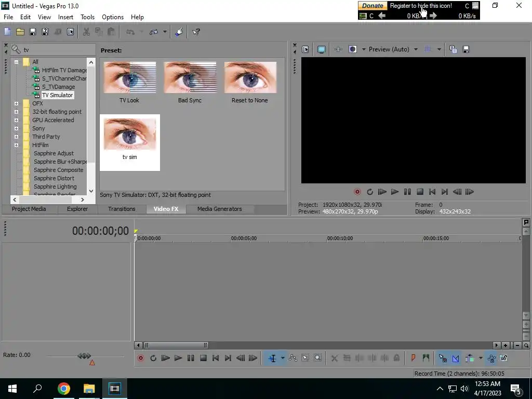Click the playback Rate slider handle

(x=84, y=356)
